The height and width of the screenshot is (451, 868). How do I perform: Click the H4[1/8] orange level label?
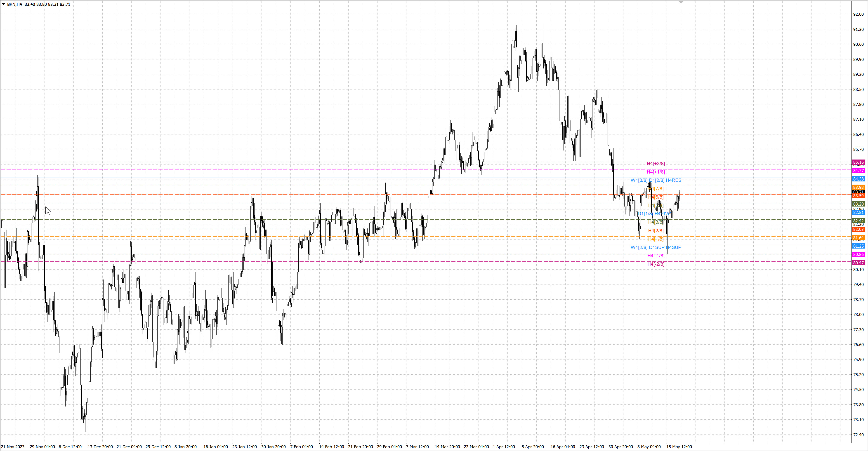(x=656, y=239)
